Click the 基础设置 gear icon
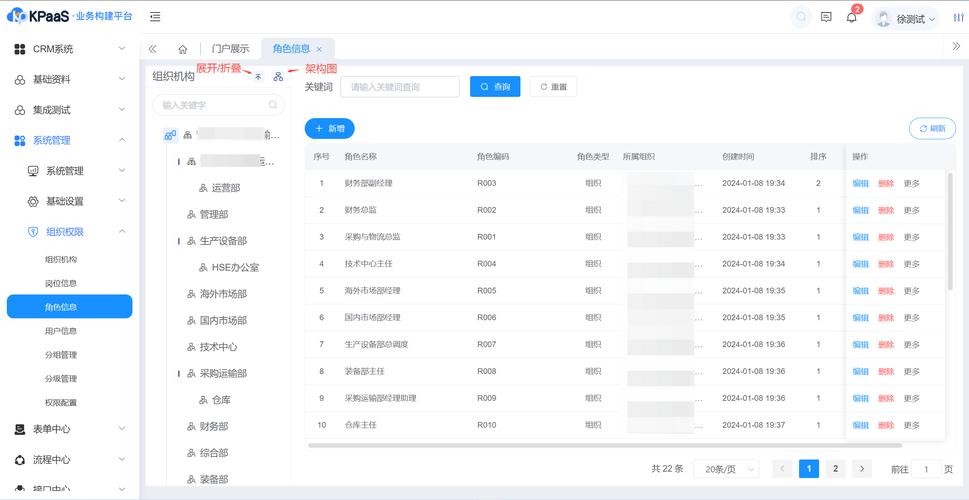Screen dimensions: 969x500 [x=33, y=201]
